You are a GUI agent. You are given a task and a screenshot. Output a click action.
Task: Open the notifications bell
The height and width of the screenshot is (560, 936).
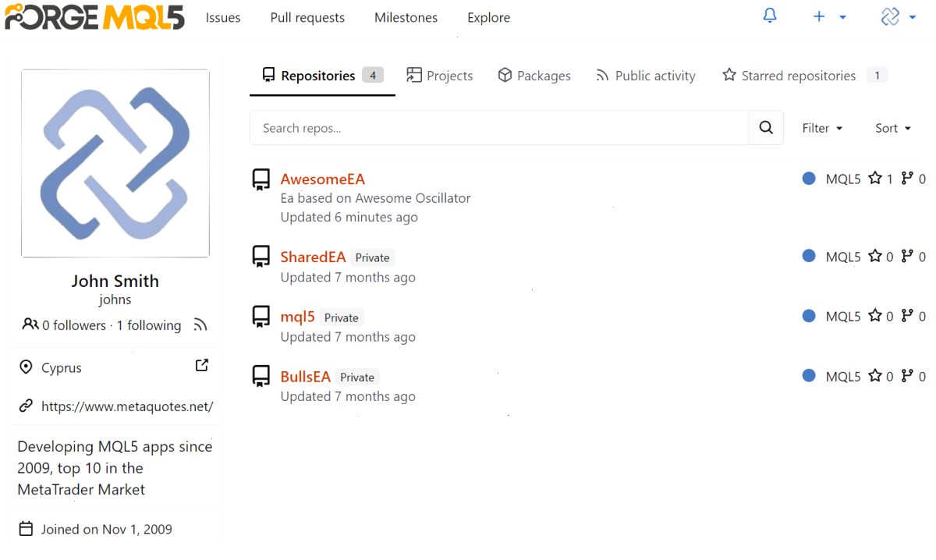tap(770, 16)
